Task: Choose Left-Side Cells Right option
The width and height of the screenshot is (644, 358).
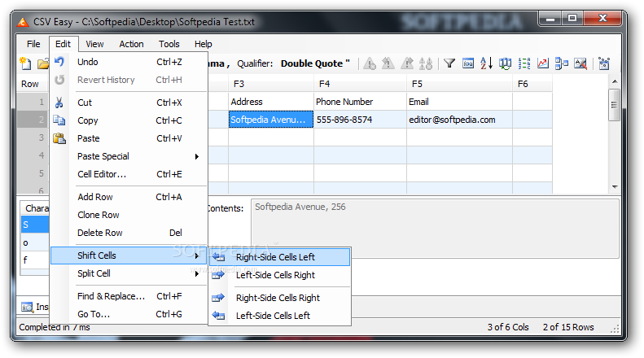Action: [x=280, y=275]
